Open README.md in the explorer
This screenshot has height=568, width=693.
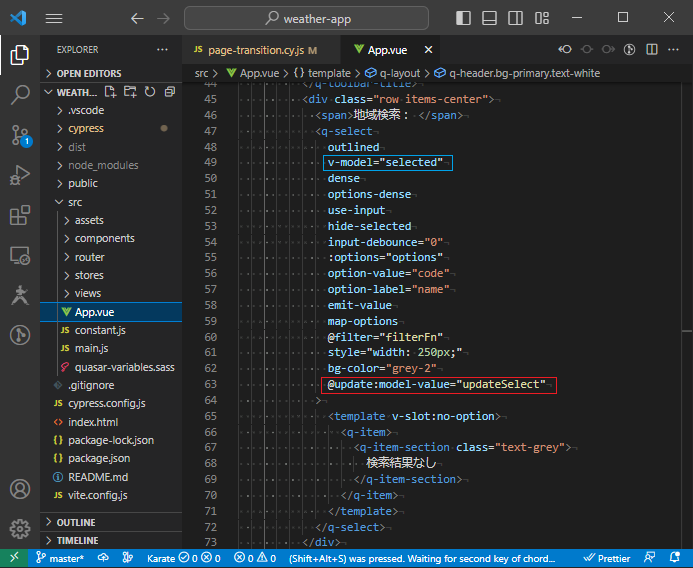pyautogui.click(x=110, y=477)
